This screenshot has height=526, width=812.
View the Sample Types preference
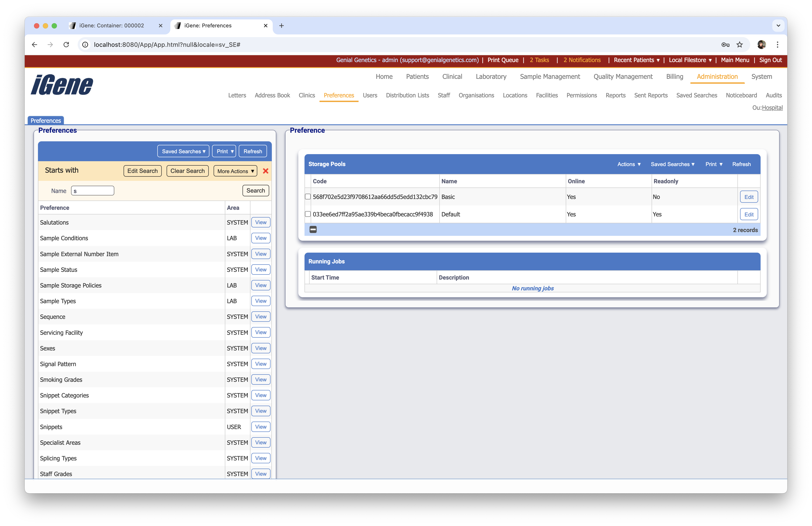261,301
